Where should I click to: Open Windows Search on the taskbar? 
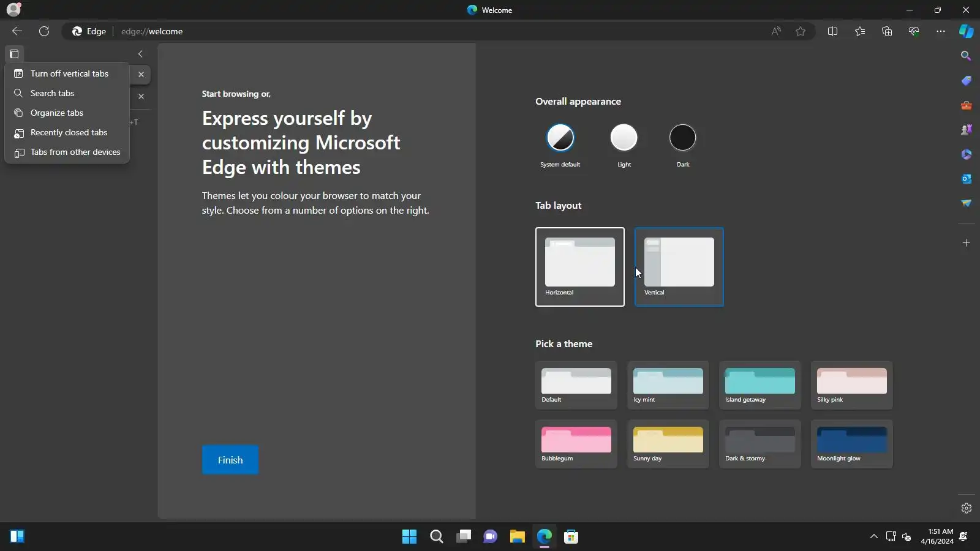pyautogui.click(x=437, y=537)
